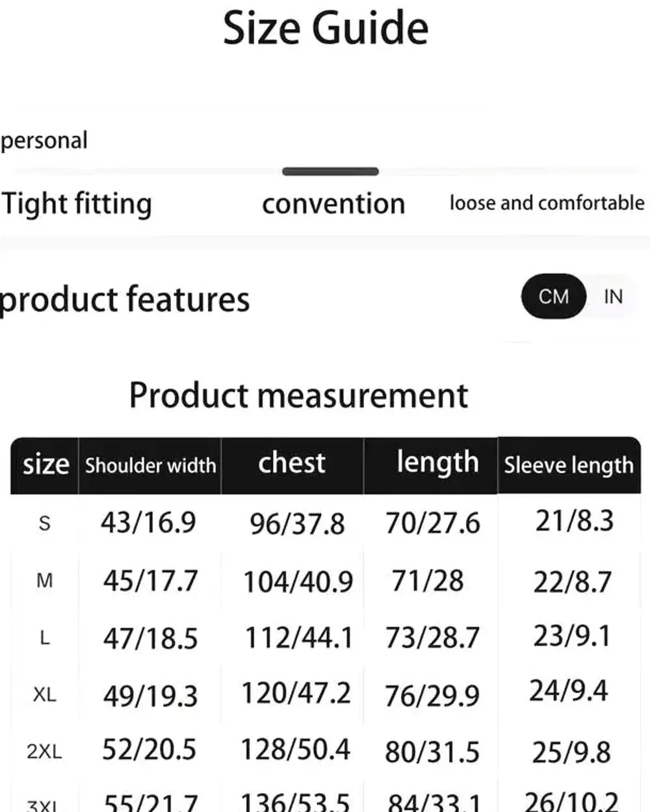Click the personal label
The width and height of the screenshot is (650, 812).
(x=44, y=140)
